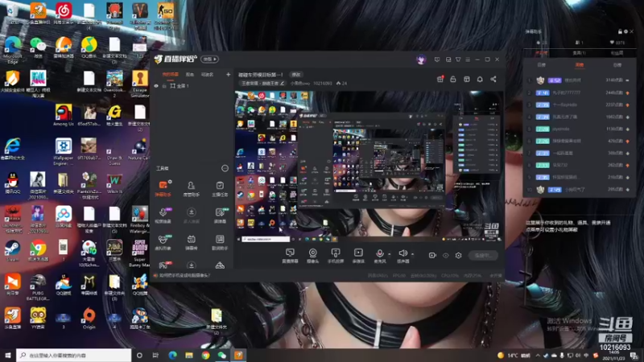
Task: Lock the 弹幕助手 overlay panel
Action: pyautogui.click(x=620, y=31)
